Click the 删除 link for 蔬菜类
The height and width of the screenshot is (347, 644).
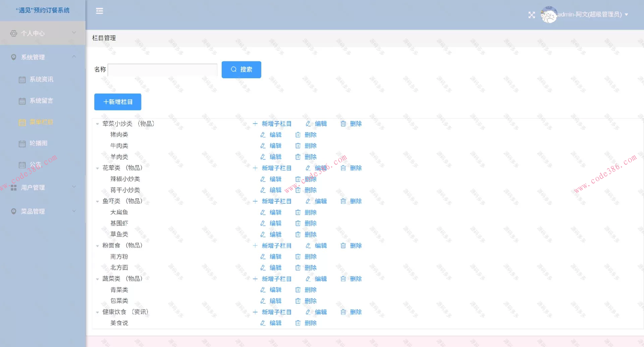pyautogui.click(x=356, y=279)
